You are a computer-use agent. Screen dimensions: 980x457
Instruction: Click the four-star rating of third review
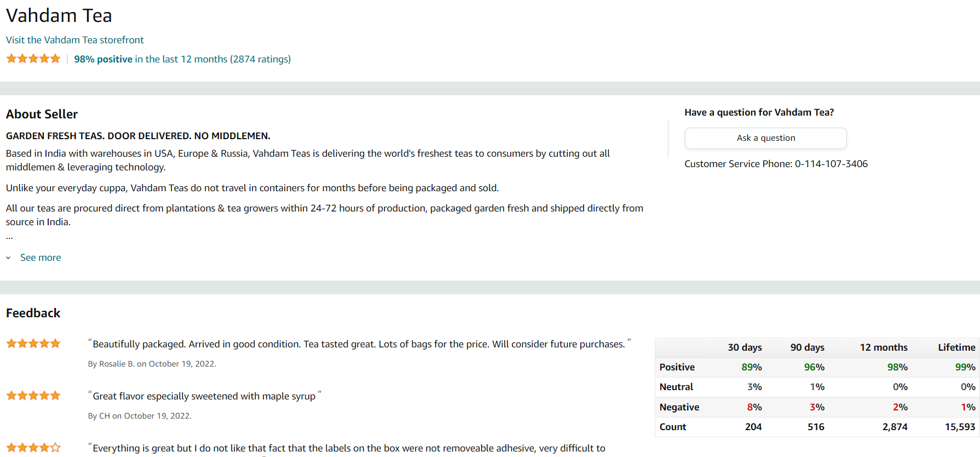coord(33,448)
